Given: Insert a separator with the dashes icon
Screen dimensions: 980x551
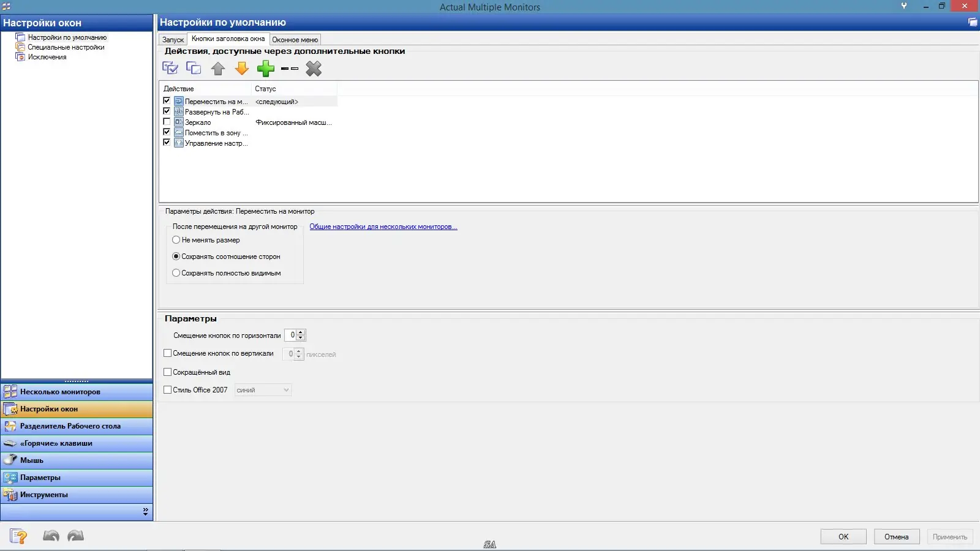Looking at the screenshot, I should coord(290,69).
